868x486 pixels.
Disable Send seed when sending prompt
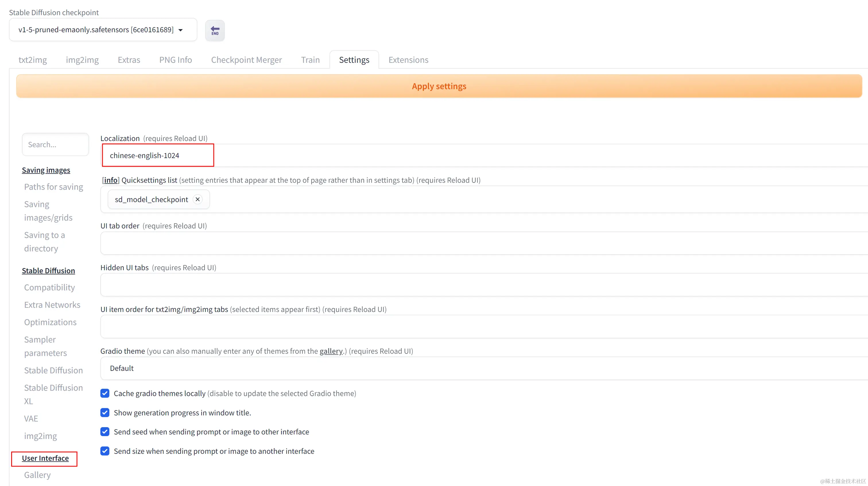[105, 432]
